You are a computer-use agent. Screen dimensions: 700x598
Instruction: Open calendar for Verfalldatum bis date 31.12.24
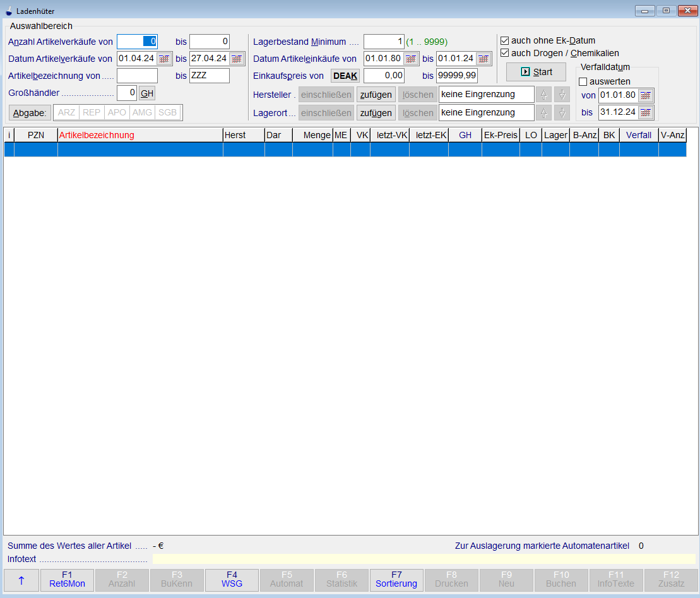[646, 112]
